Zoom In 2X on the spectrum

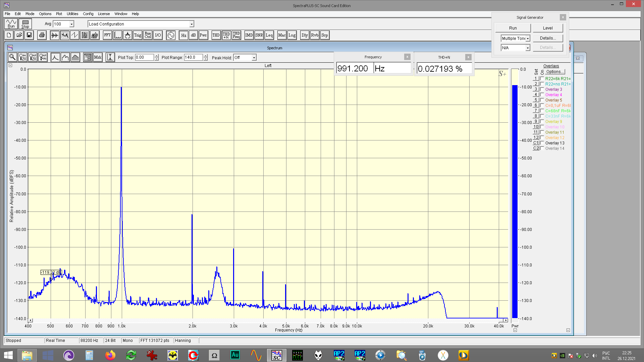[22, 57]
